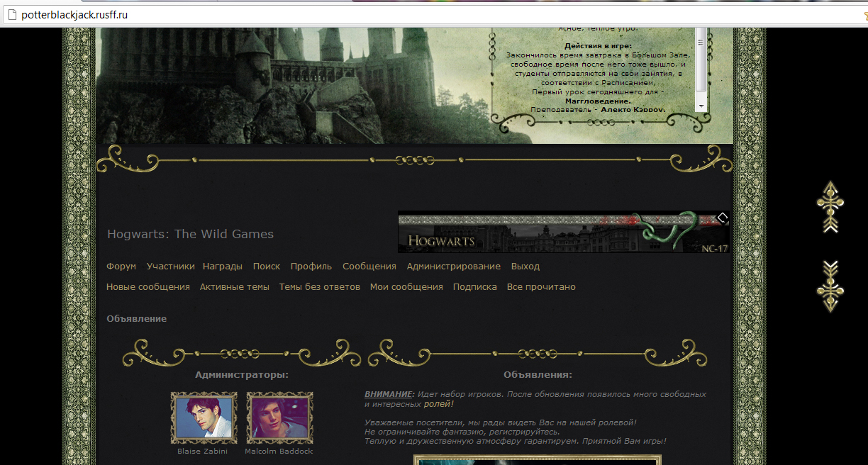
Task: Follow the ролей link in the announcement
Action: [437, 404]
